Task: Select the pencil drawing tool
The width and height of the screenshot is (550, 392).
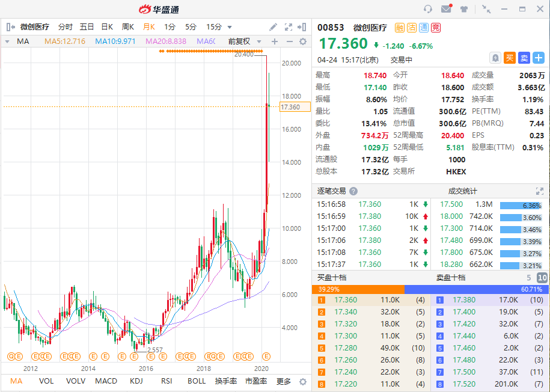Action: coord(273,27)
